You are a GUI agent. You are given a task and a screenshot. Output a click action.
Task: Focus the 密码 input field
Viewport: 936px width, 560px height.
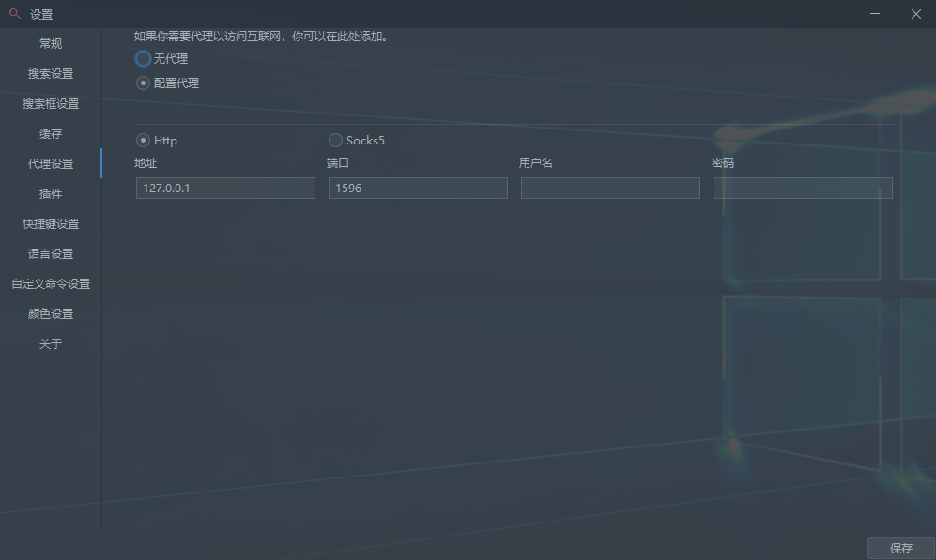click(803, 188)
